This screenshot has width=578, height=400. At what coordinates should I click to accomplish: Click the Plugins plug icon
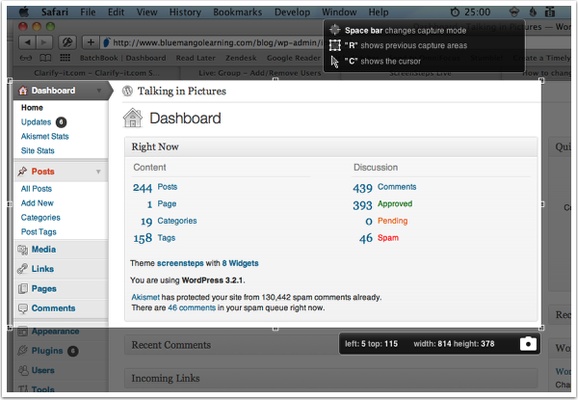pyautogui.click(x=22, y=350)
